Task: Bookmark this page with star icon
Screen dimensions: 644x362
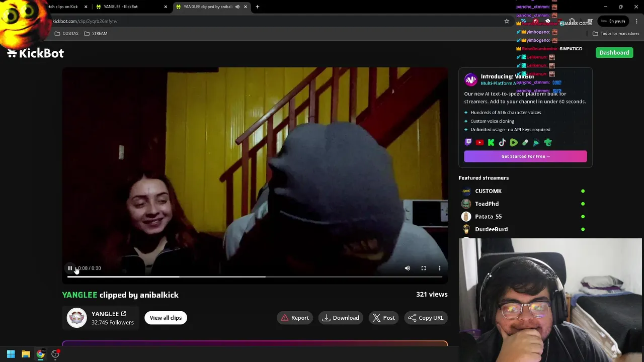Action: (x=507, y=21)
